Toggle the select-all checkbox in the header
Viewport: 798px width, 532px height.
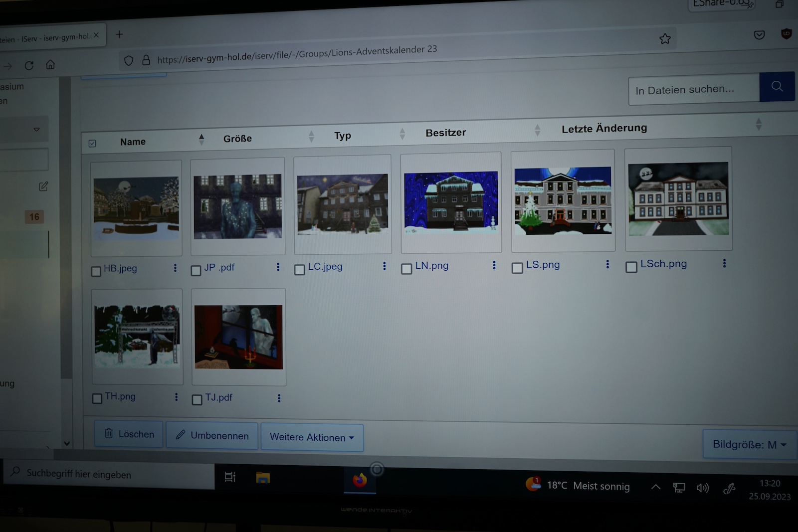(x=92, y=144)
